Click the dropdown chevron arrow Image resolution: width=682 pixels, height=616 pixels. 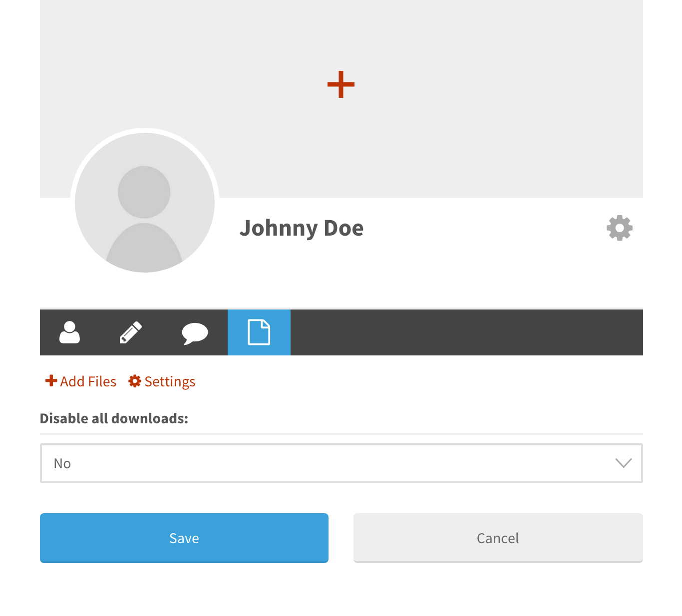coord(624,463)
